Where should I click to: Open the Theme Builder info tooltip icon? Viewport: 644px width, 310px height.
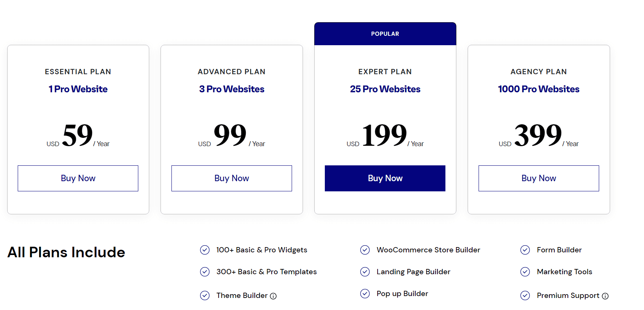coord(273,296)
